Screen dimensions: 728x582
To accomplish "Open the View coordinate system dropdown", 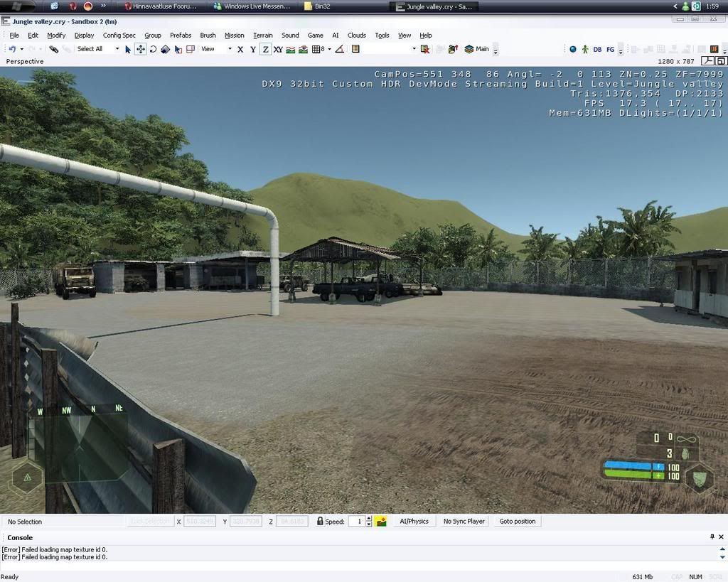I will coord(230,49).
